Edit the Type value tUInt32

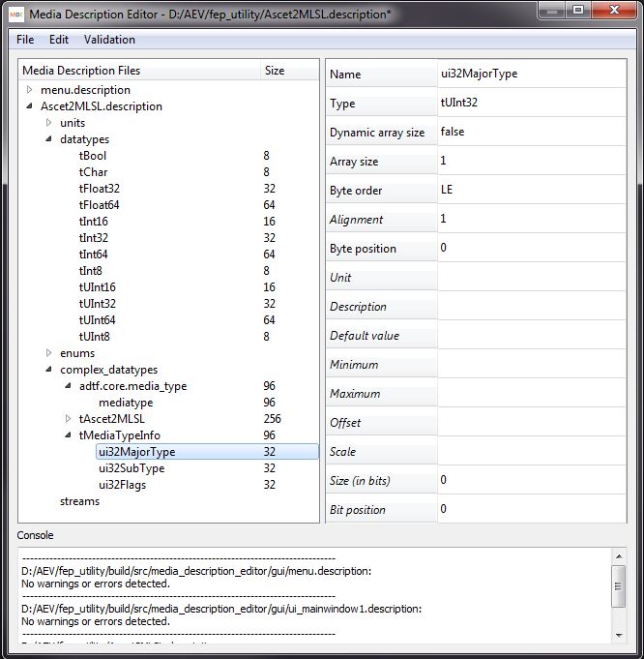pos(532,103)
